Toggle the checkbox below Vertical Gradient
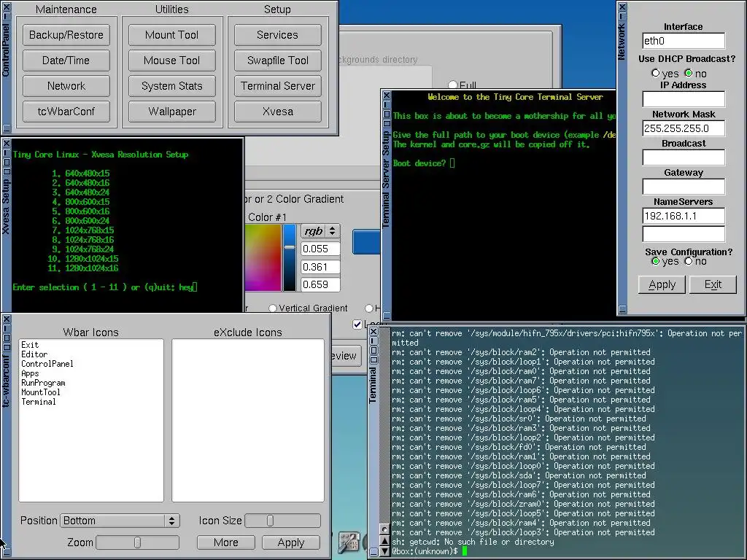This screenshot has width=747, height=560. point(357,324)
